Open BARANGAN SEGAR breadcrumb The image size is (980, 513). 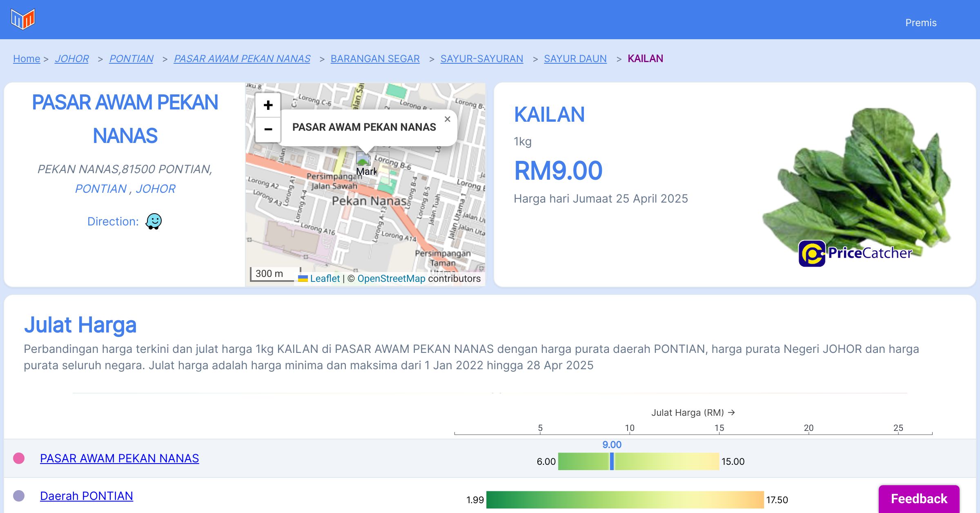coord(375,59)
